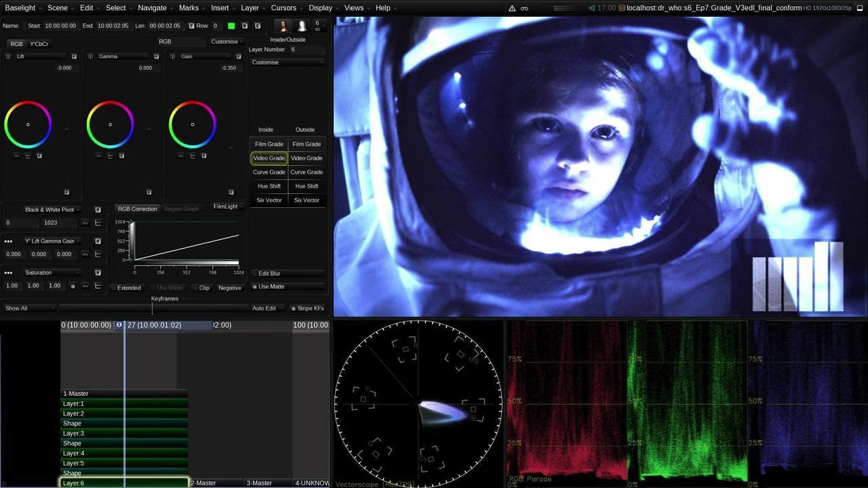Select Inside Six Vector button
This screenshot has height=488, width=868.
269,201
